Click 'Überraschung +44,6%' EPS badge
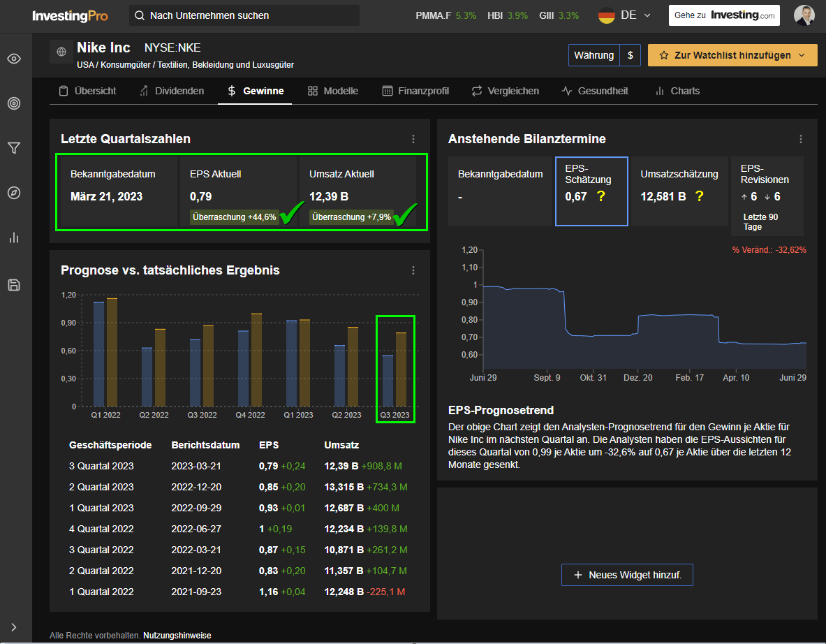Screen dimensions: 826x644 pos(235,217)
